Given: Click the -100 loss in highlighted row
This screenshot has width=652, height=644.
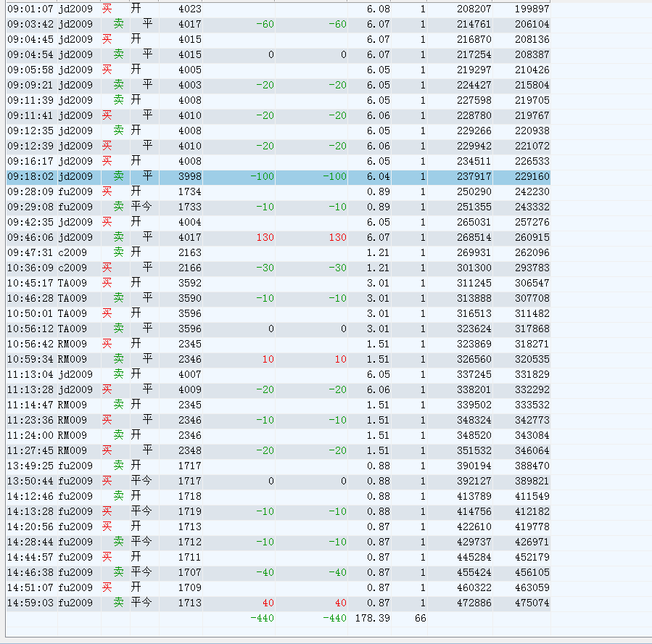Looking at the screenshot, I should point(262,176).
